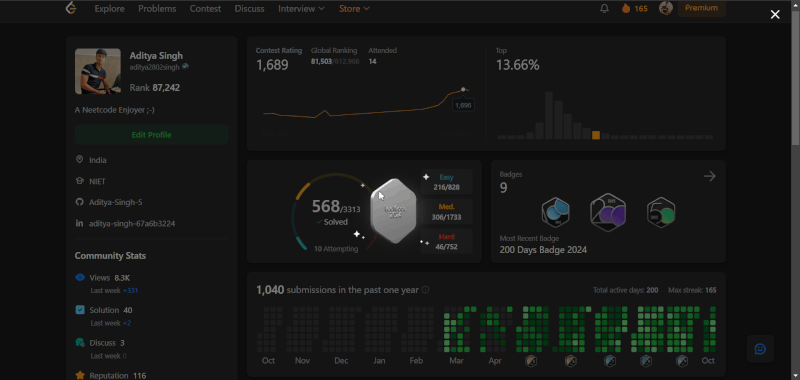Open the Problems page
The width and height of the screenshot is (800, 380).
click(x=157, y=9)
